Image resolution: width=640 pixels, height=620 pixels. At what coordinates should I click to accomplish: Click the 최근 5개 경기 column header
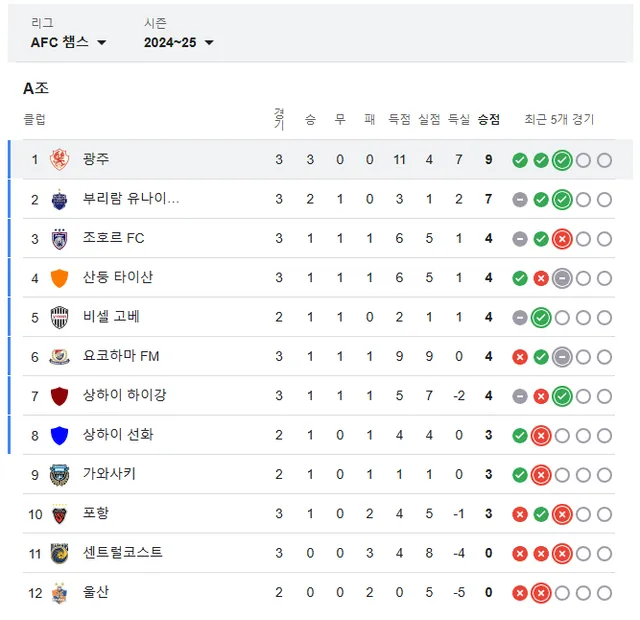(559, 119)
